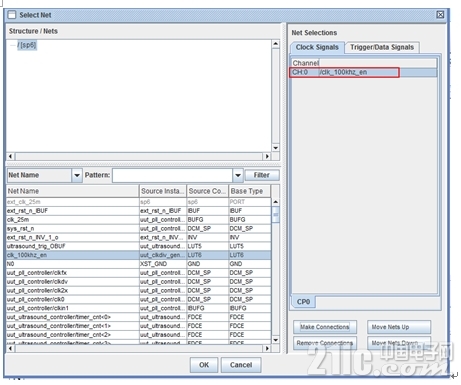Open the Net Name filter type dropdown

click(77, 175)
